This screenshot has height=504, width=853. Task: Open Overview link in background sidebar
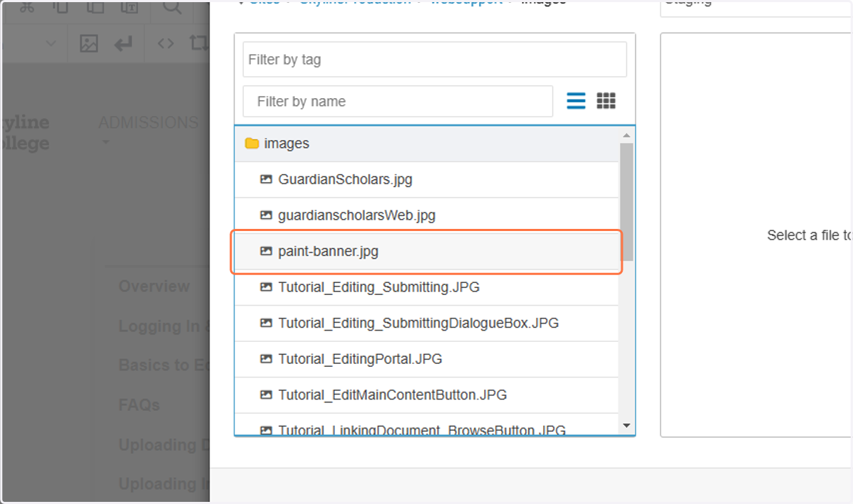[x=154, y=286]
